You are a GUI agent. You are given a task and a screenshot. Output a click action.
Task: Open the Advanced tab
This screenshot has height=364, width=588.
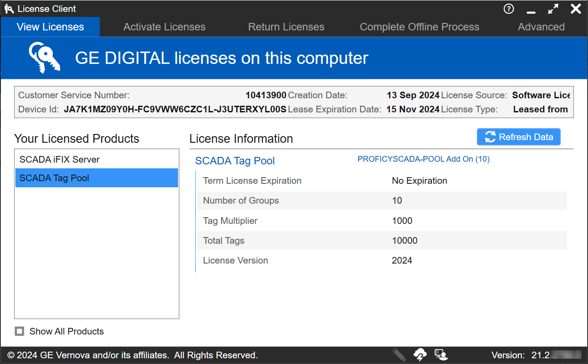pyautogui.click(x=541, y=27)
